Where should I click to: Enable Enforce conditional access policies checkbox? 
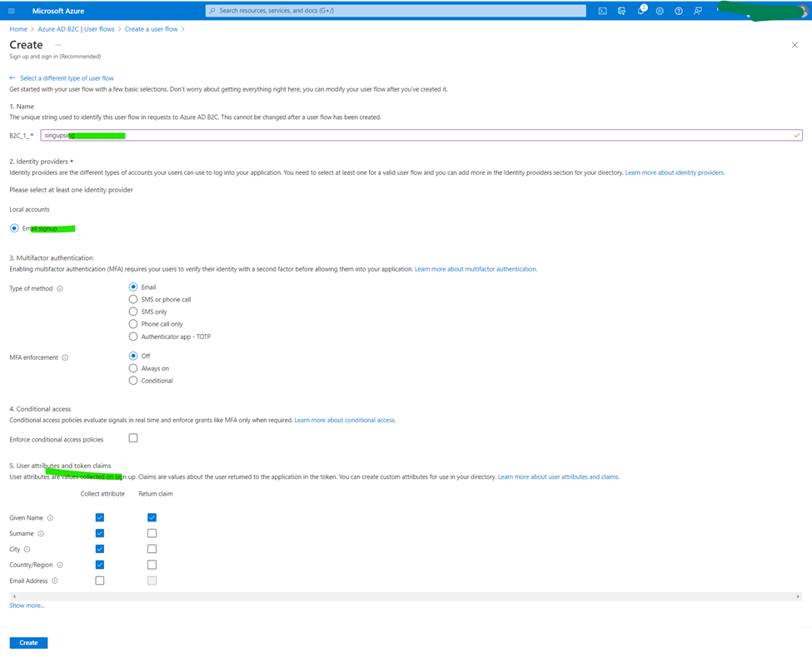click(133, 438)
